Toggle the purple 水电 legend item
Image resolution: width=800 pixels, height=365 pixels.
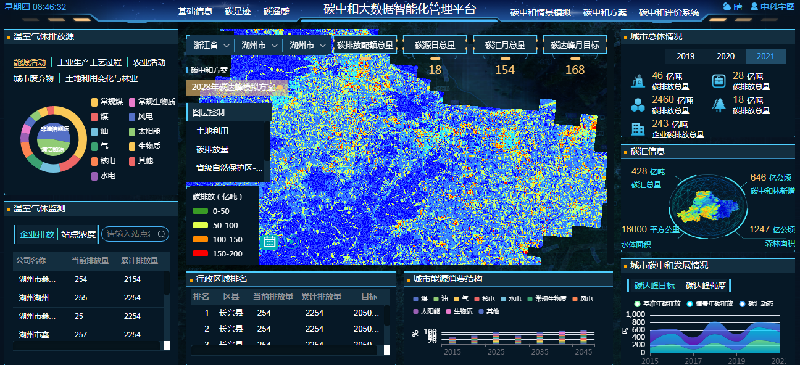[104, 176]
